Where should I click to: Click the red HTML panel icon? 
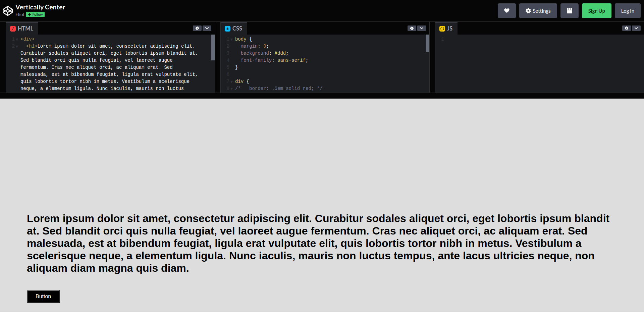pyautogui.click(x=13, y=29)
